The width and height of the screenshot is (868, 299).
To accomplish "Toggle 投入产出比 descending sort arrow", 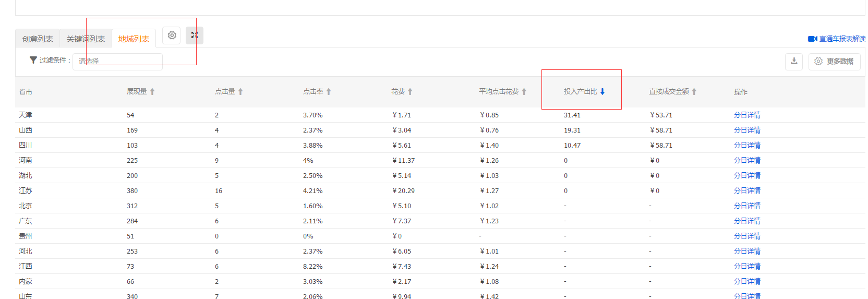I will pos(602,92).
